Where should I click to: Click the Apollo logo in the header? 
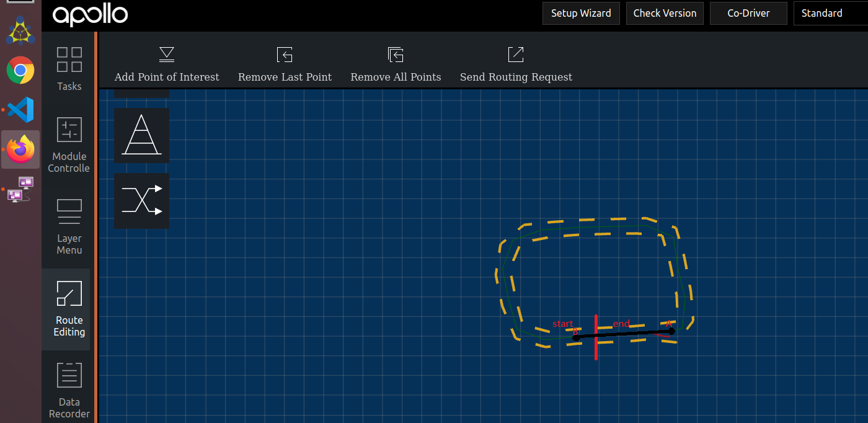coord(89,15)
